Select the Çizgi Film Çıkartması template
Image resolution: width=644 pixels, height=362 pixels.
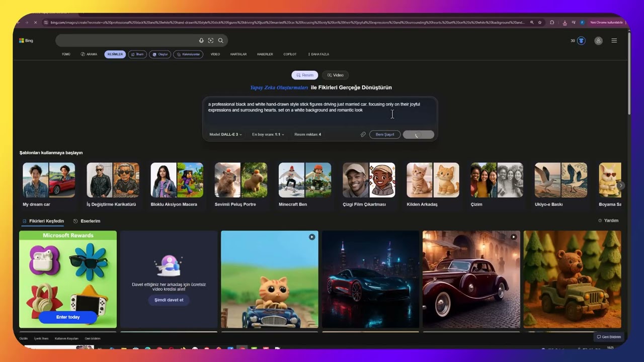[369, 185]
